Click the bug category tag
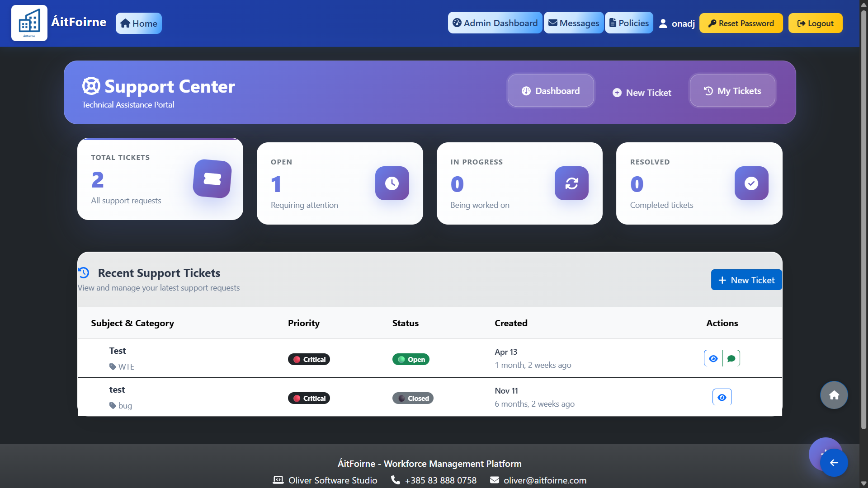This screenshot has width=868, height=488. click(121, 405)
